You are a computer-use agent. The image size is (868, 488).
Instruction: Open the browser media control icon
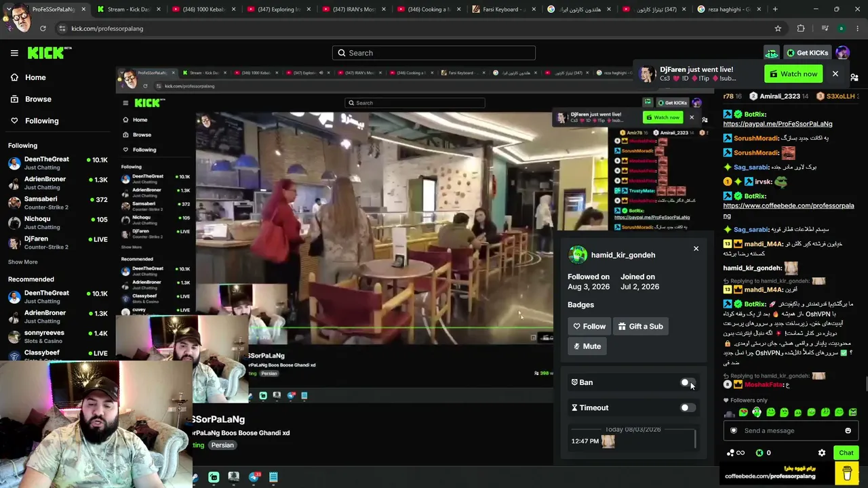pyautogui.click(x=825, y=28)
